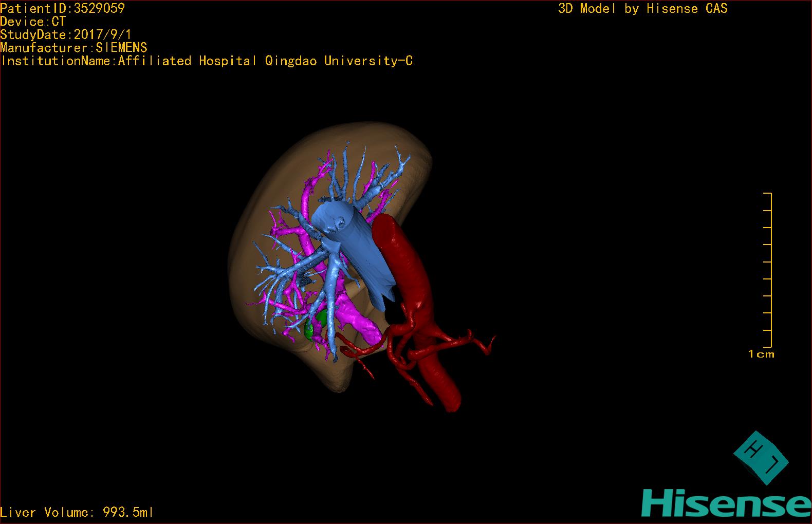The image size is (812, 524).
Task: Click the 1cm scale ruler
Action: click(768, 270)
